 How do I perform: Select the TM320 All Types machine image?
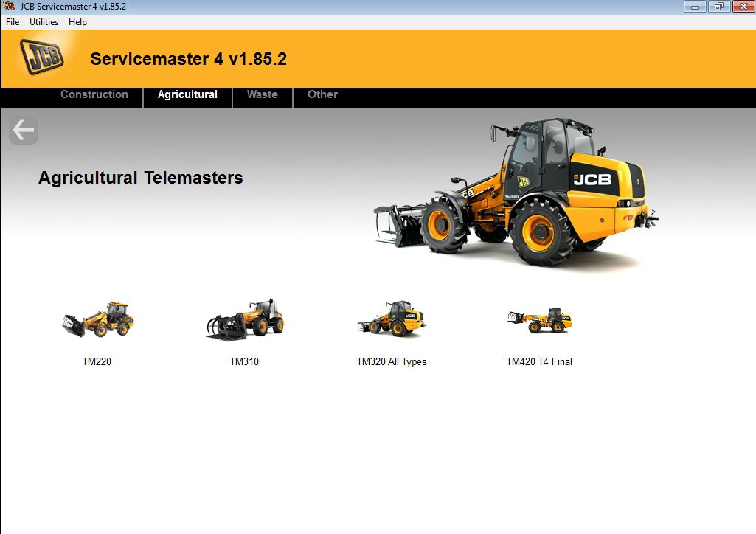point(392,319)
